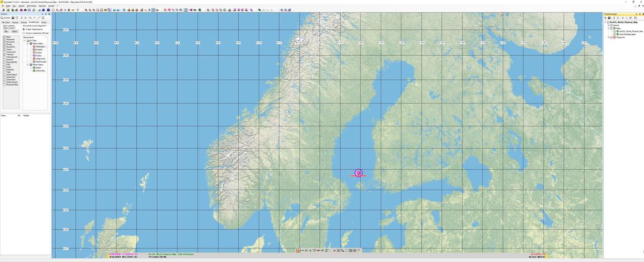This screenshot has width=644, height=262.
Task: Collapse the Meine Daten tree node
Action: (x=28, y=43)
